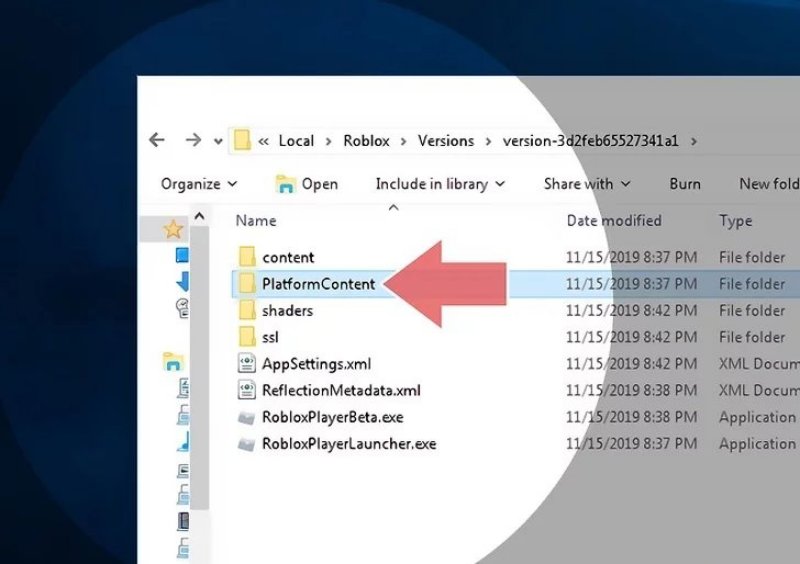Click the date of the content folder

click(631, 257)
